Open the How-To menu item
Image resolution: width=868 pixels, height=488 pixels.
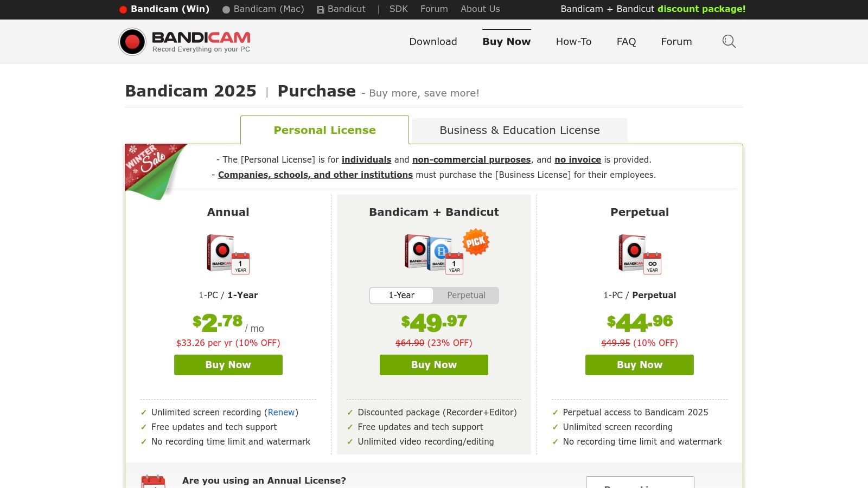(573, 42)
